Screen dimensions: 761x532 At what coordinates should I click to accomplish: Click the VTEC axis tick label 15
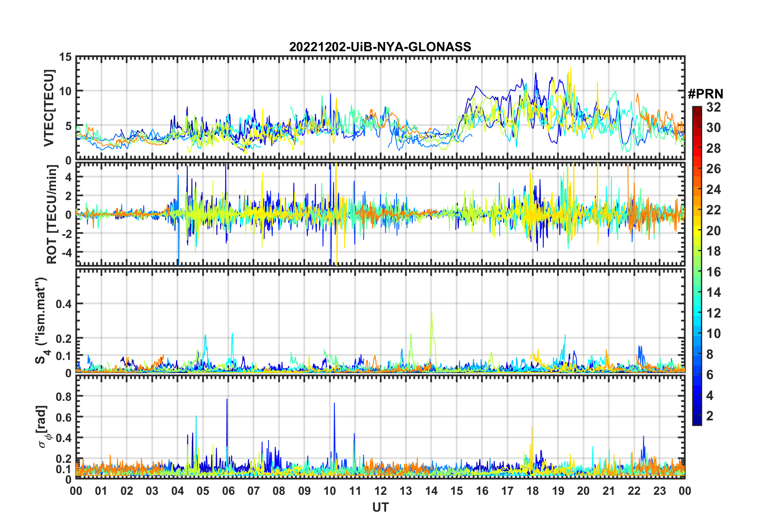[66, 57]
